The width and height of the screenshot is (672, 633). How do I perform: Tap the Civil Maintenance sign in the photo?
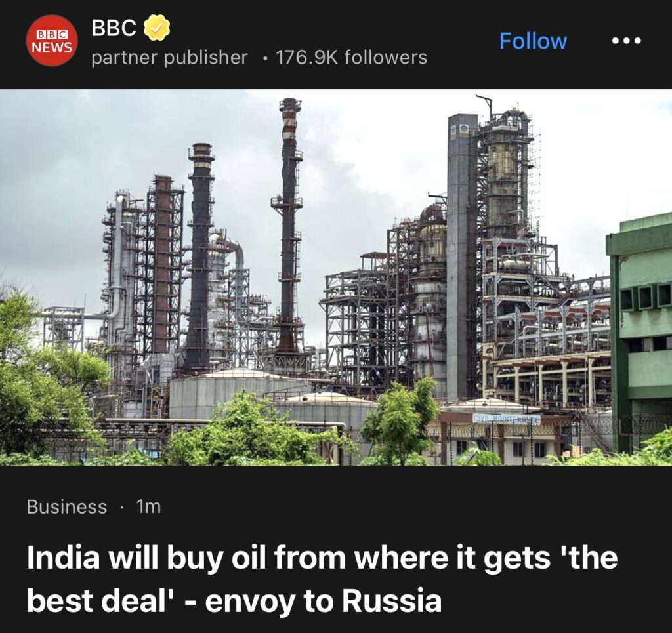(507, 419)
